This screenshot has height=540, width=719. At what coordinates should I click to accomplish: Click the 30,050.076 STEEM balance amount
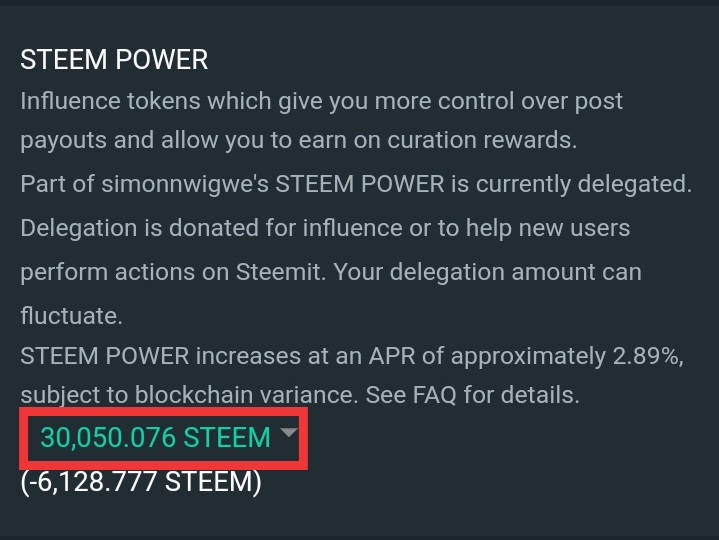click(x=155, y=437)
